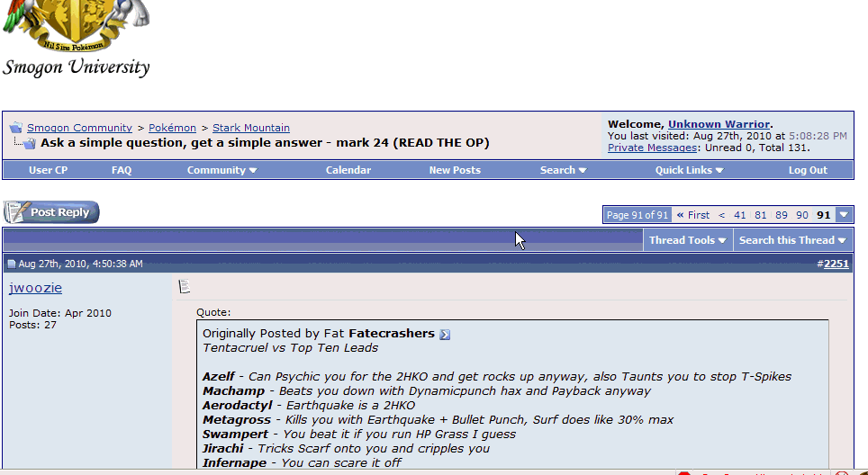
Task: Click 'Originally Posted by Fat Fatecrashers' text
Action: pos(319,334)
